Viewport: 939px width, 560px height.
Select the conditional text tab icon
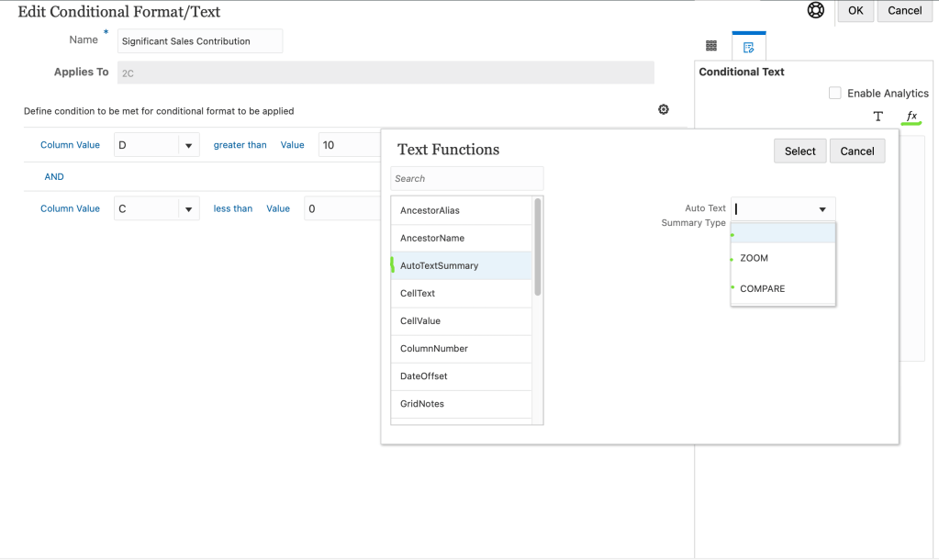[748, 46]
